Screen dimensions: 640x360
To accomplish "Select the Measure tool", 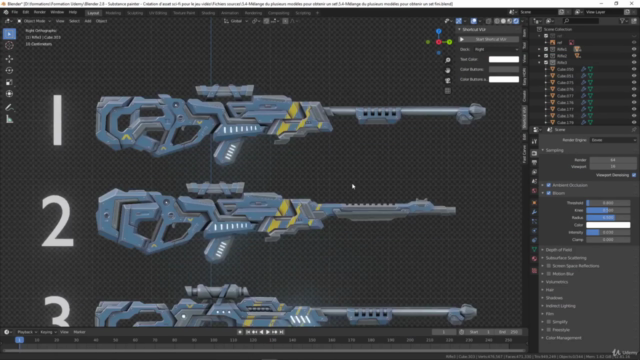I will coord(9,119).
